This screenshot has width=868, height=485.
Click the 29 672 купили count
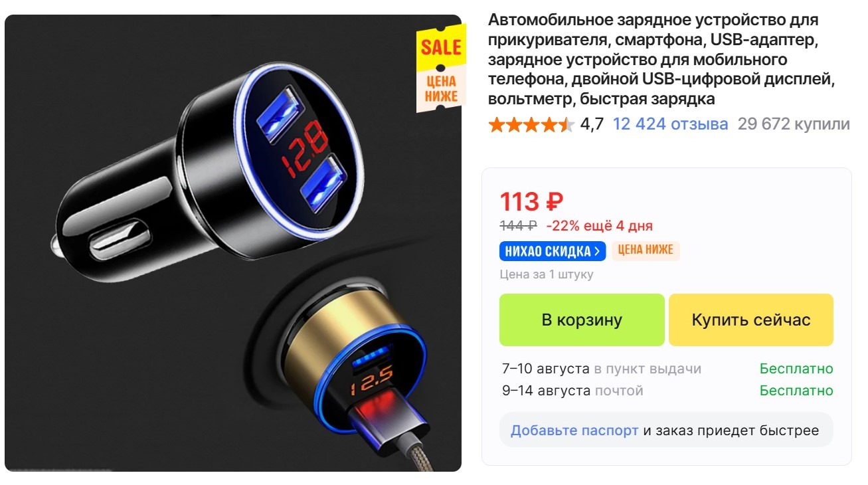tap(794, 124)
